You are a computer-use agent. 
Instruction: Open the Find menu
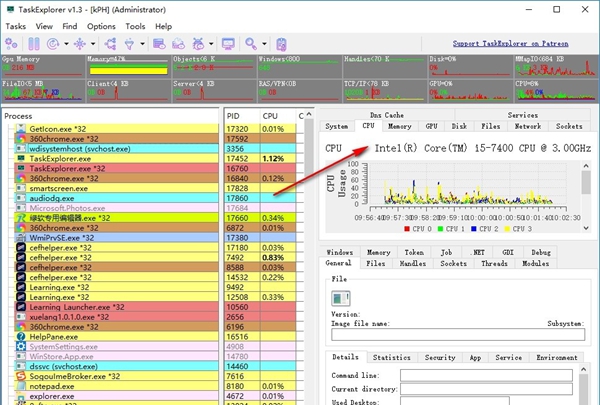[x=70, y=26]
